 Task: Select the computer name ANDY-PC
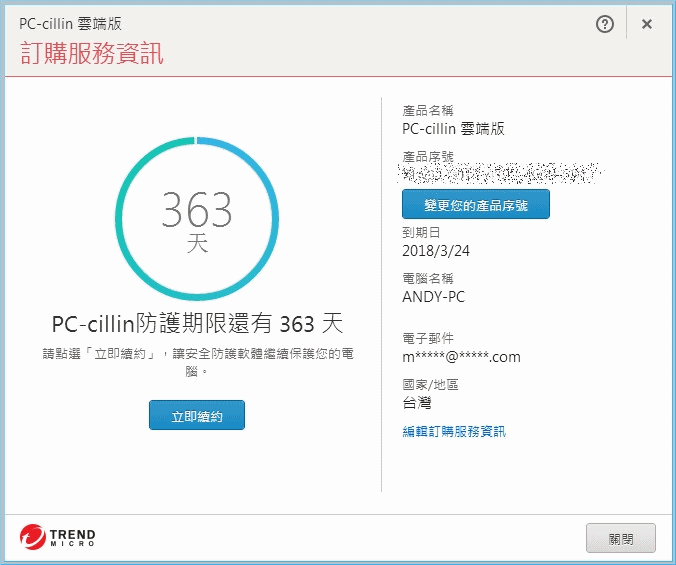434,297
